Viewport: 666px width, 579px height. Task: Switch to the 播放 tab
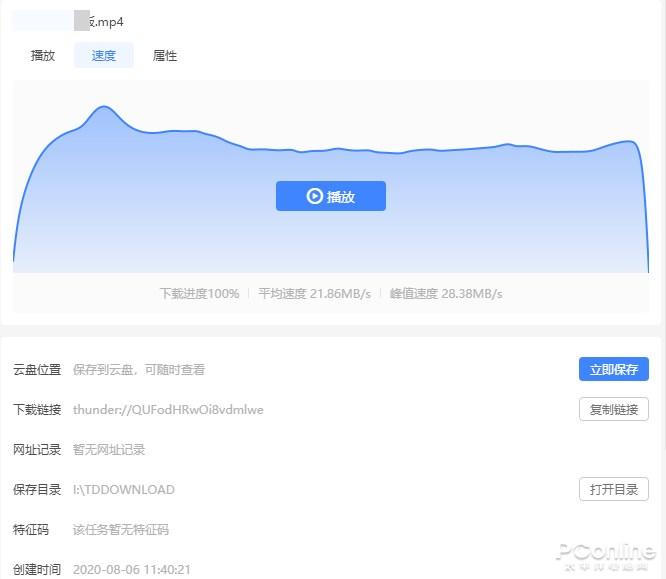click(42, 56)
